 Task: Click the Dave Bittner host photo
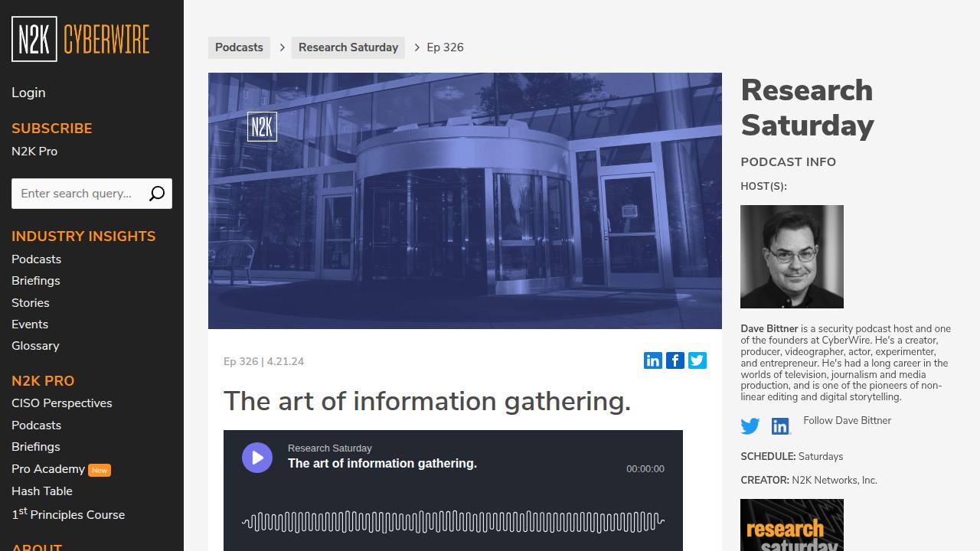pyautogui.click(x=792, y=256)
